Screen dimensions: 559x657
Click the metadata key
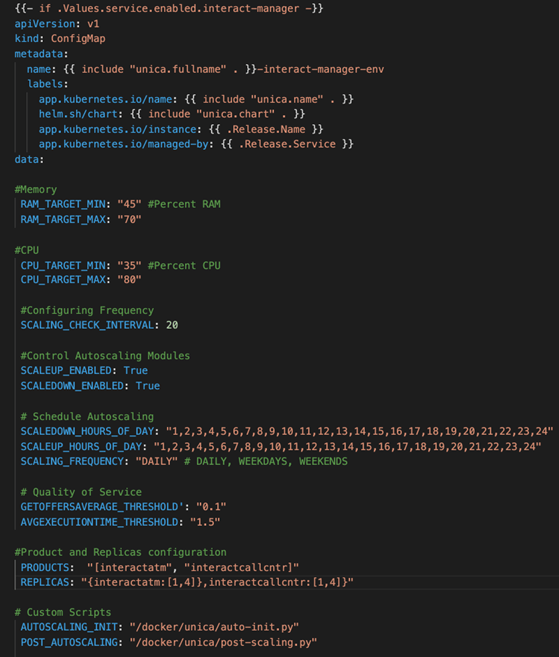[x=39, y=54]
